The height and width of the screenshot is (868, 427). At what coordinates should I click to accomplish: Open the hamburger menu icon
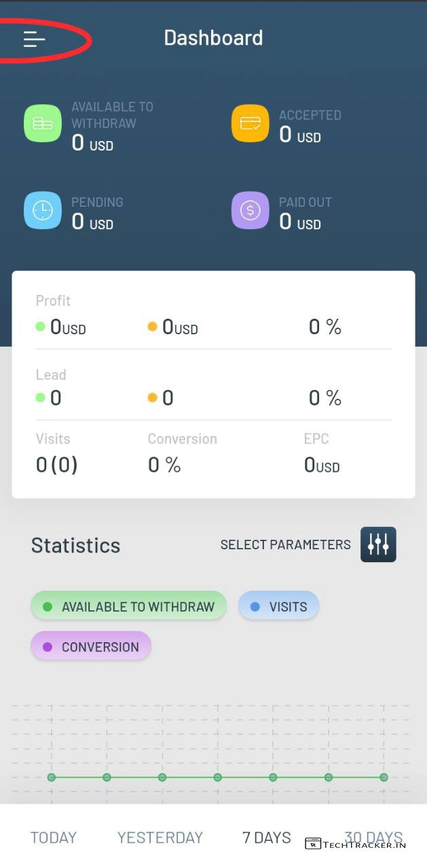34,39
